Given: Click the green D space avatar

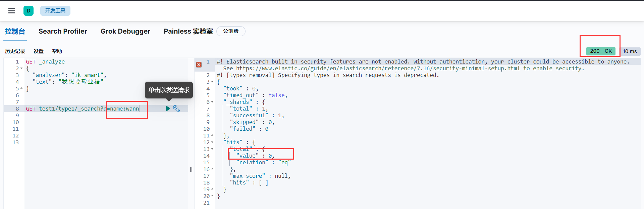Looking at the screenshot, I should [x=29, y=11].
